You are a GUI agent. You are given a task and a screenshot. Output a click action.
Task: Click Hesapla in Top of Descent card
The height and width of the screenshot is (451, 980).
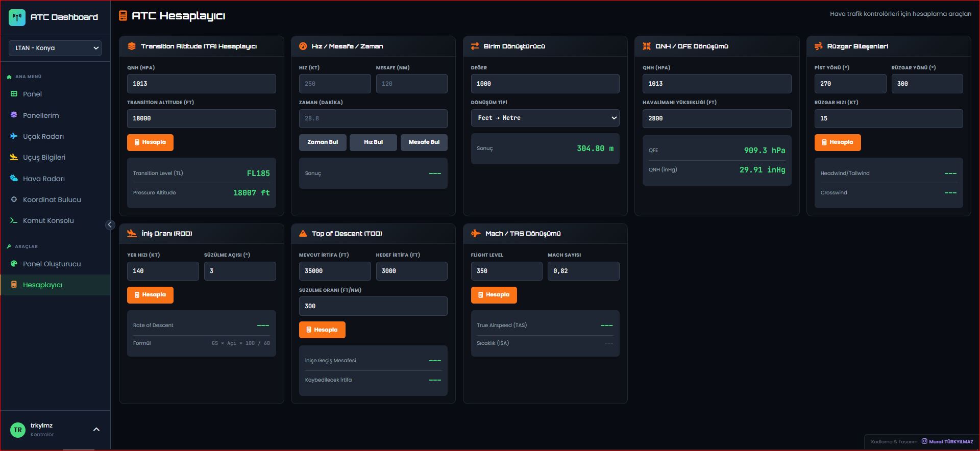(322, 330)
